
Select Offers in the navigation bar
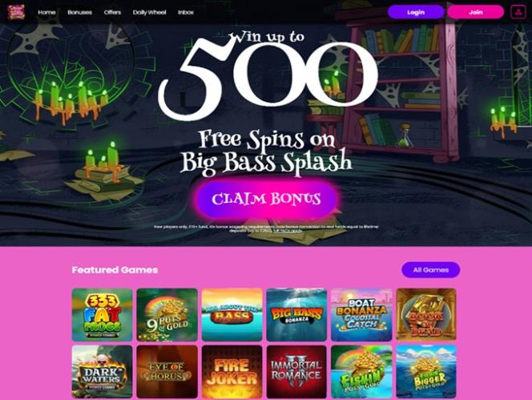coord(112,12)
